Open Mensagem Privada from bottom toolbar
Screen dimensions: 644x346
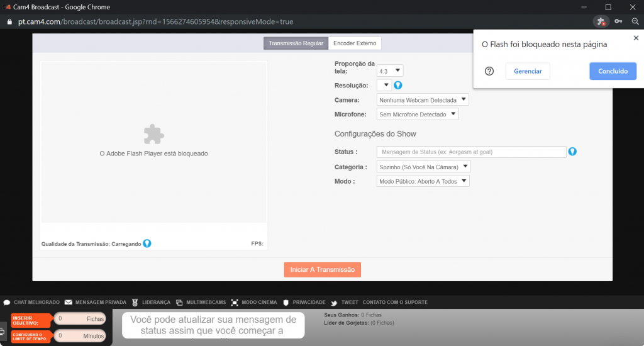pyautogui.click(x=95, y=303)
